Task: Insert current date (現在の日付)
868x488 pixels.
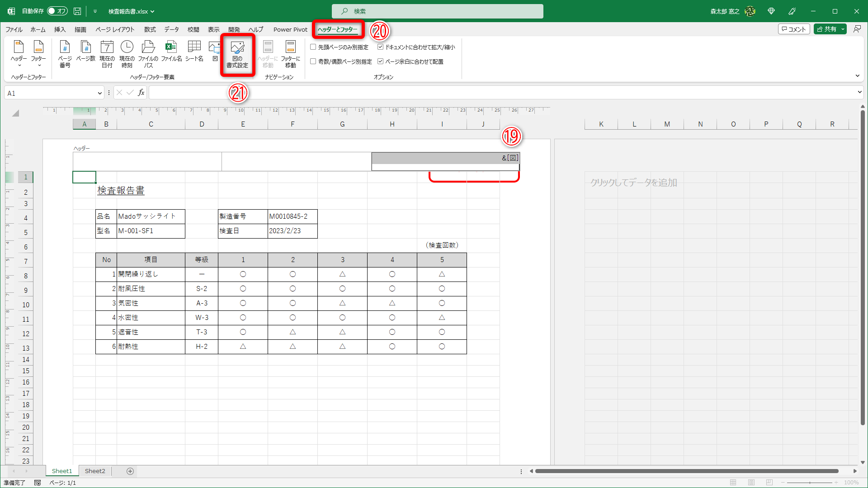Action: (107, 53)
